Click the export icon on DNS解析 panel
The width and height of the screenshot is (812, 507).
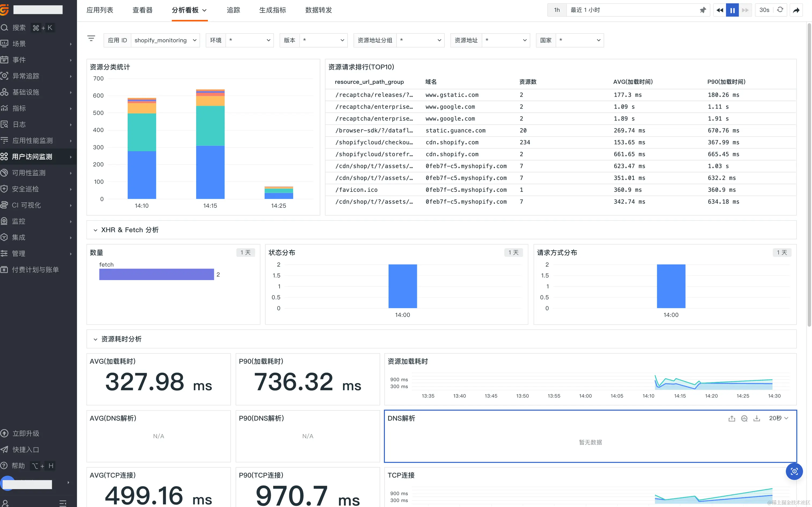pos(732,418)
